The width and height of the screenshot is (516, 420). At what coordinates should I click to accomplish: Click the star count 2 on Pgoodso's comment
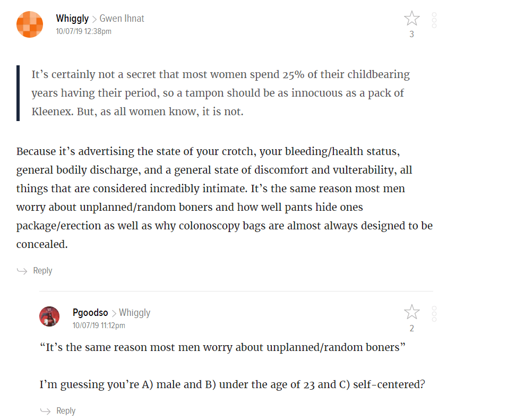(x=411, y=328)
